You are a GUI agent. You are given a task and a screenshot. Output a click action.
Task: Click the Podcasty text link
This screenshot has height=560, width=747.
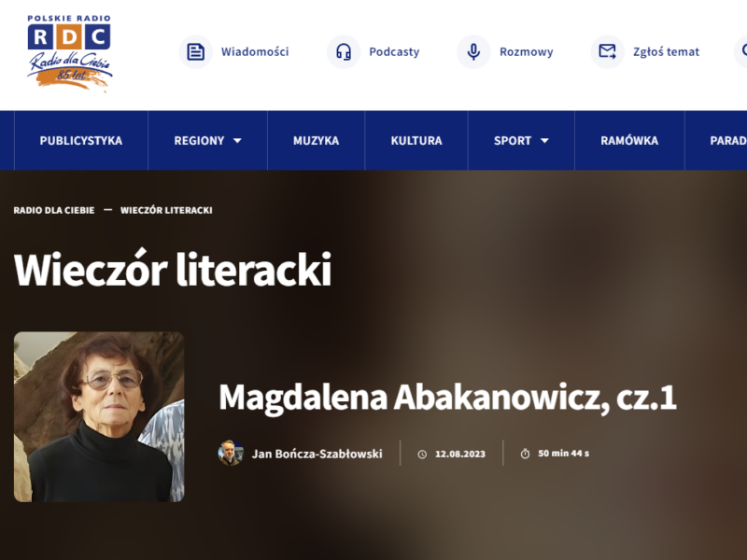coord(394,52)
